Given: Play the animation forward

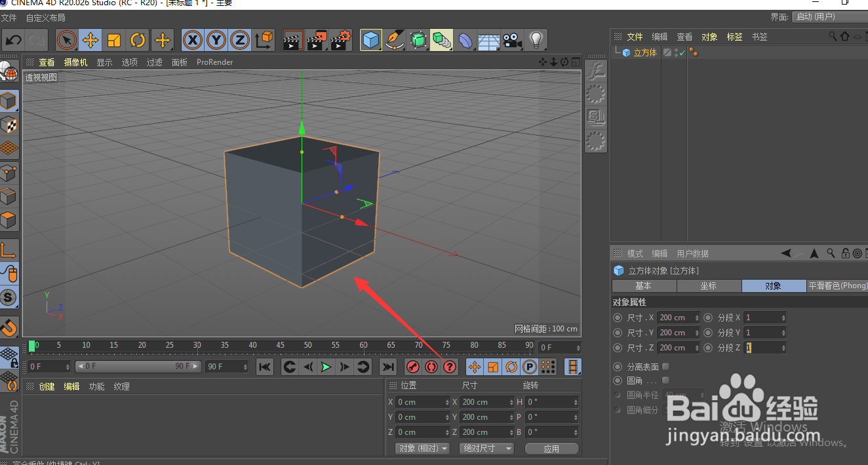Looking at the screenshot, I should pos(326,367).
